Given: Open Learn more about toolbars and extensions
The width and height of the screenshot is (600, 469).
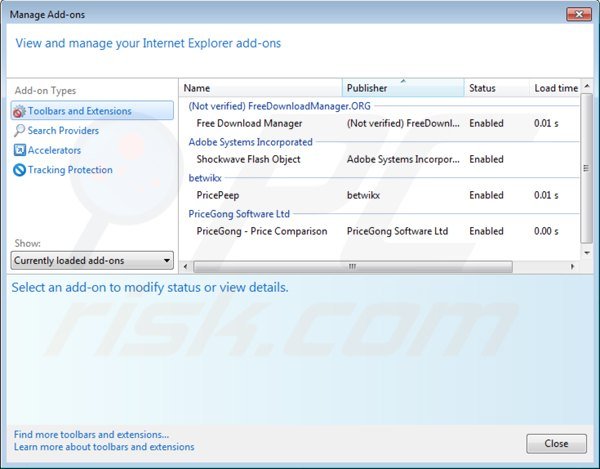Looking at the screenshot, I should (104, 447).
